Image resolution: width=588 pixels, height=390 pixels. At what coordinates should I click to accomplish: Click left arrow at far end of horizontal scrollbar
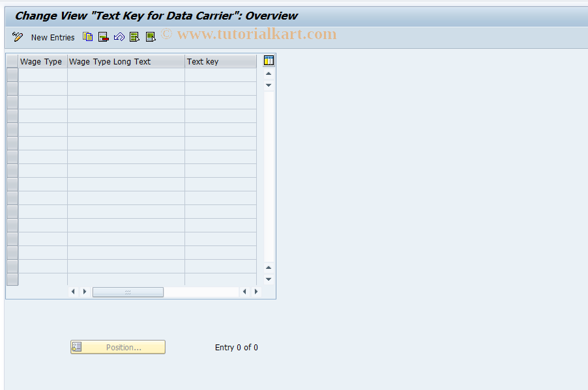[244, 292]
